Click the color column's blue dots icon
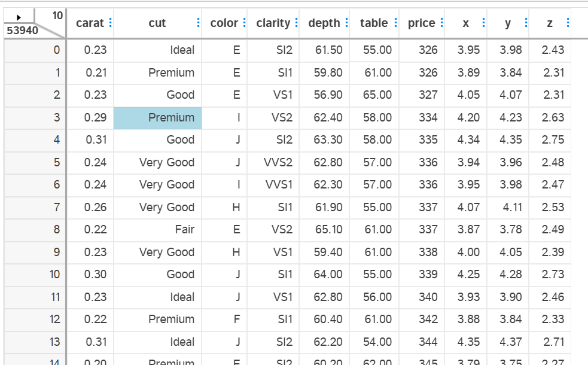Screen dimensions: 588x365 pyautogui.click(x=243, y=23)
